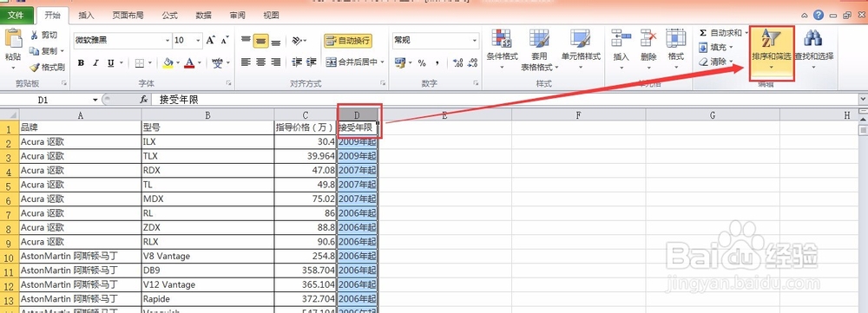
Task: Click the increase indent icon
Action: click(x=311, y=62)
